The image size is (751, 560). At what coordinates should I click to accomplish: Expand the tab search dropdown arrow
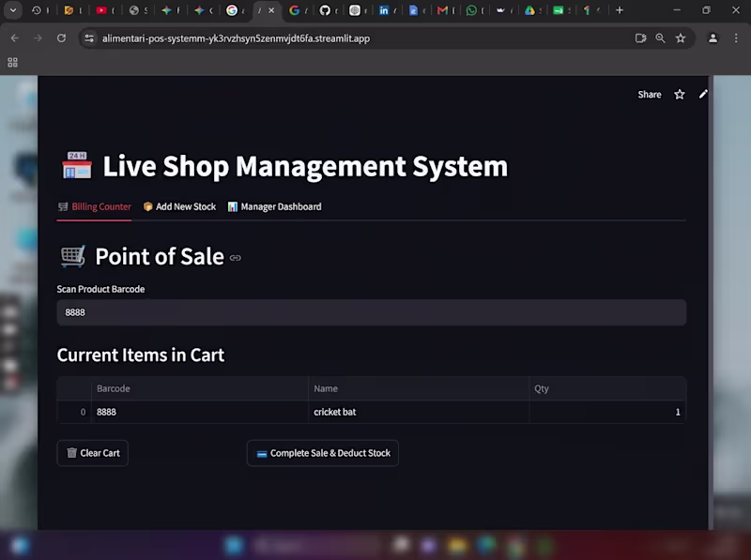click(x=13, y=10)
